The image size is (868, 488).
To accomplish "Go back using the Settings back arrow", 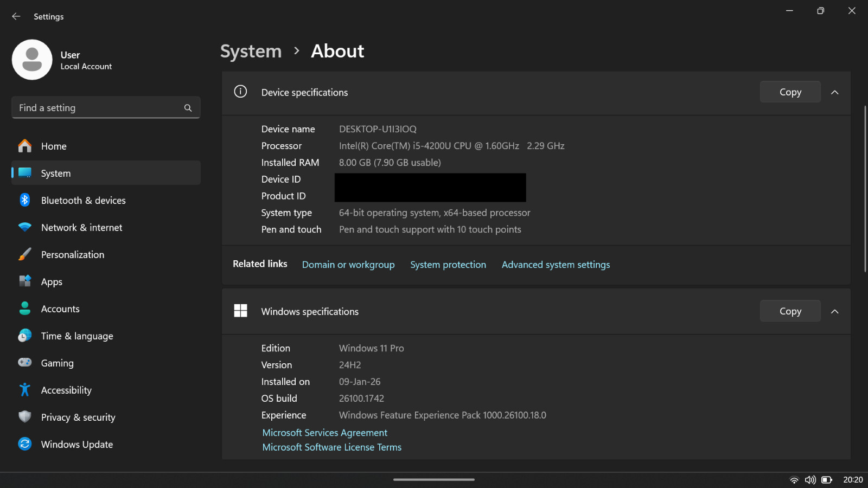I will pos(16,17).
